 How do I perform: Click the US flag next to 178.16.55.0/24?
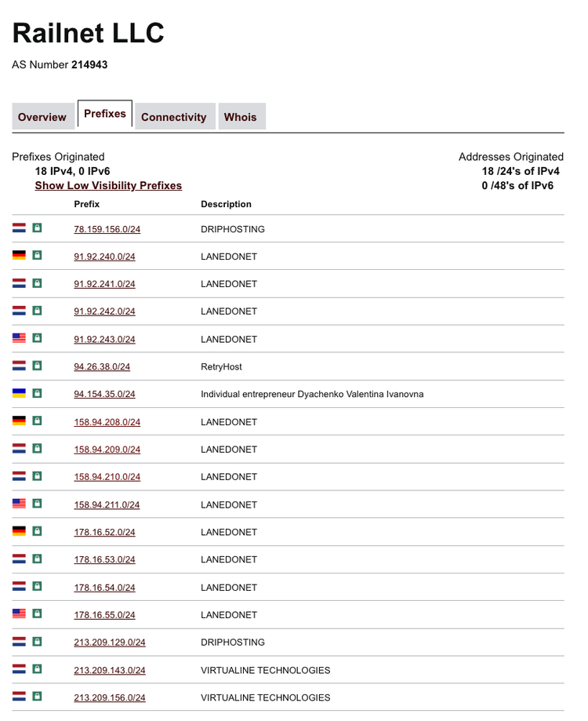point(20,614)
